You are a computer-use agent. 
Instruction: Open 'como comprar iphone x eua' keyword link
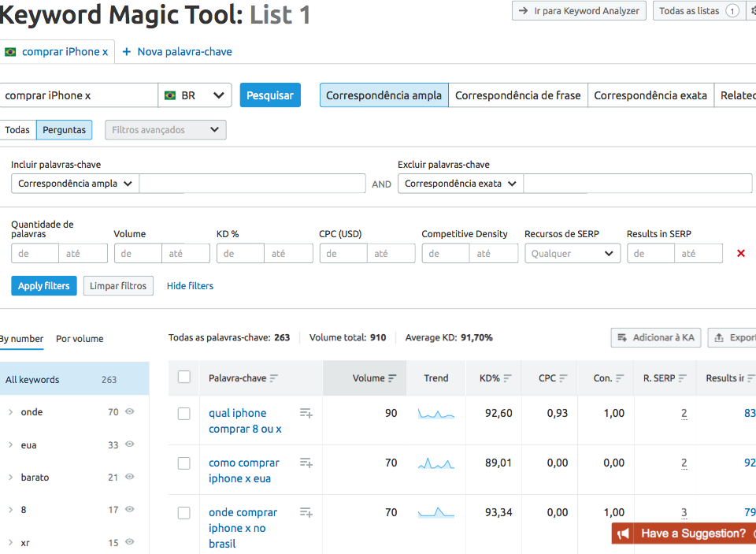pyautogui.click(x=244, y=470)
